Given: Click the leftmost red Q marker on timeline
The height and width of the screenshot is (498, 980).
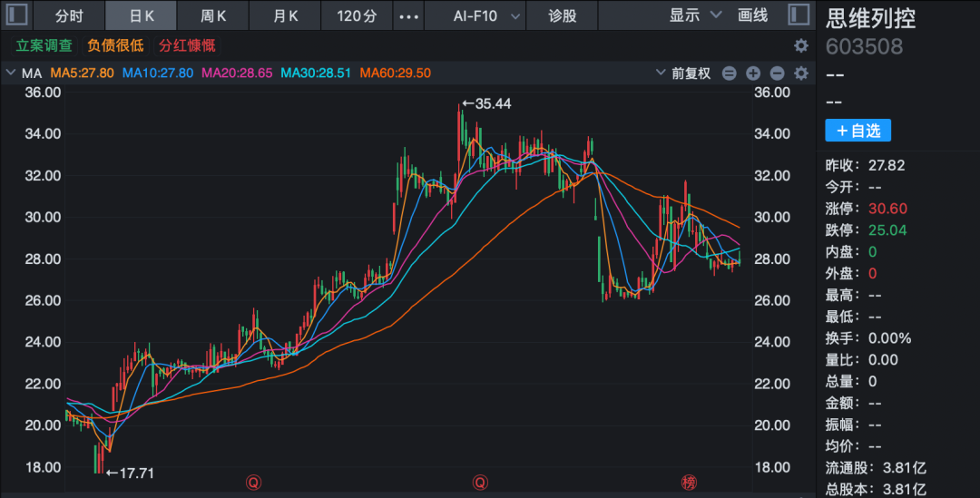Looking at the screenshot, I should (x=257, y=483).
